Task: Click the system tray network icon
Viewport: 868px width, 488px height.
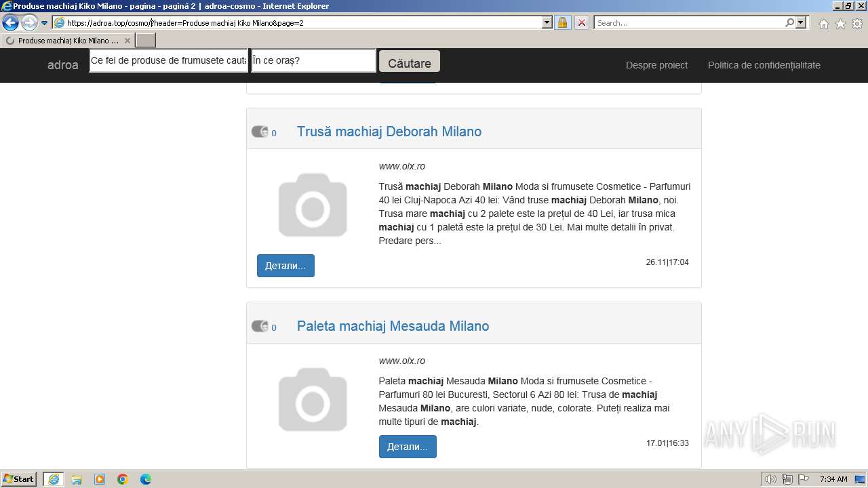Action: coord(787,479)
